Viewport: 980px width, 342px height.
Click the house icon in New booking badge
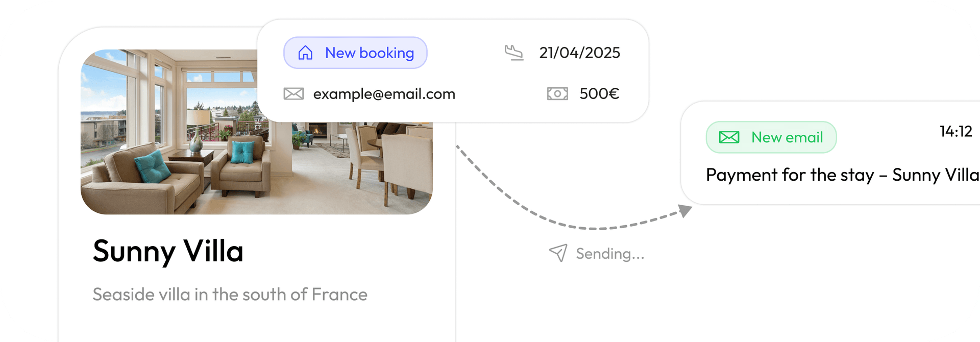305,53
